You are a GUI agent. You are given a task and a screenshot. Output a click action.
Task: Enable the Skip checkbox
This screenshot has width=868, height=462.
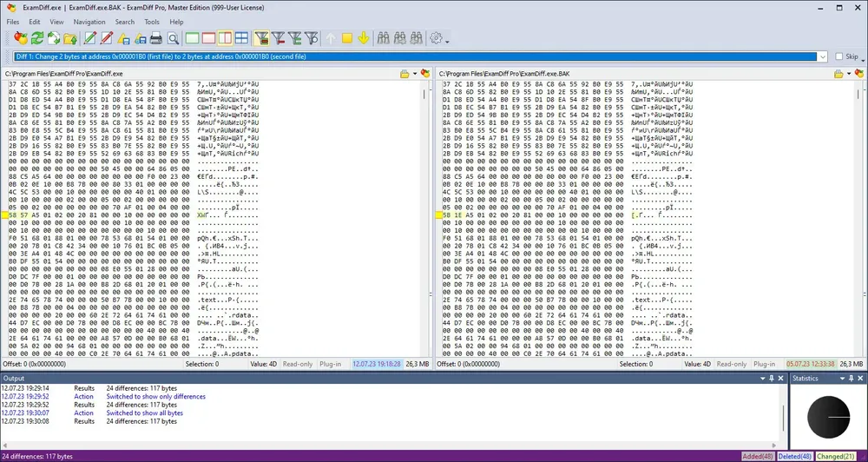(838, 56)
